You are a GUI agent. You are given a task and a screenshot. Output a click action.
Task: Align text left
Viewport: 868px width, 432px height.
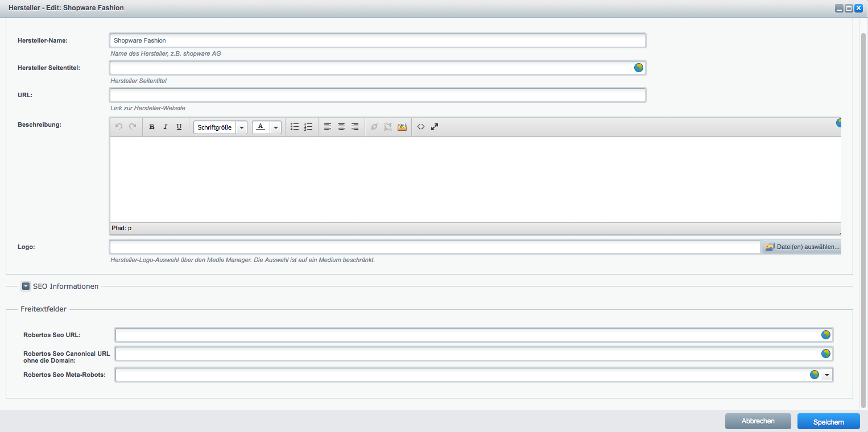click(x=328, y=127)
